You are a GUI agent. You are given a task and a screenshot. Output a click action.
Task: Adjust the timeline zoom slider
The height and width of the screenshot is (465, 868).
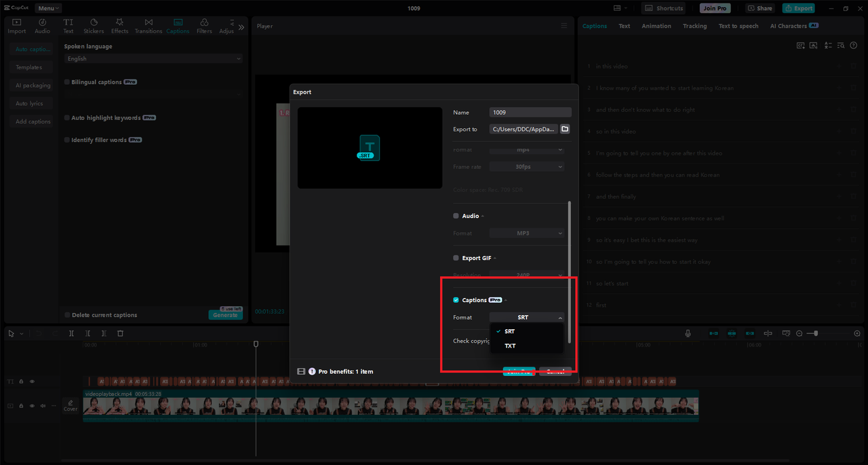tap(816, 333)
